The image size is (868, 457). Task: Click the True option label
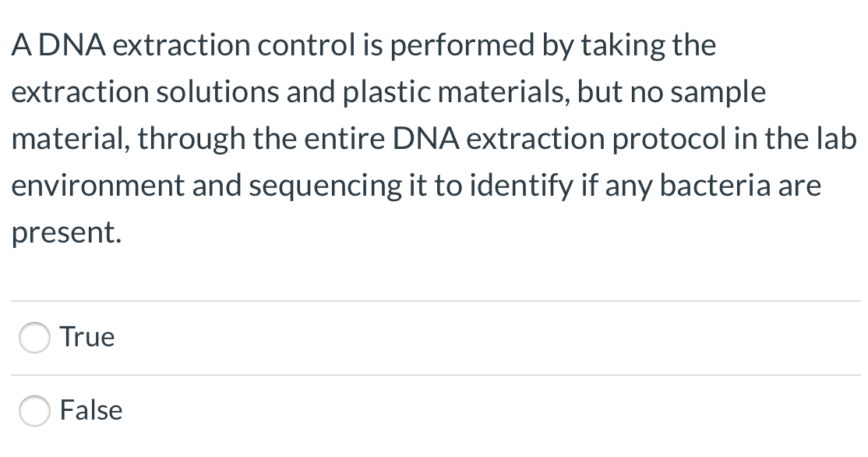tap(87, 338)
